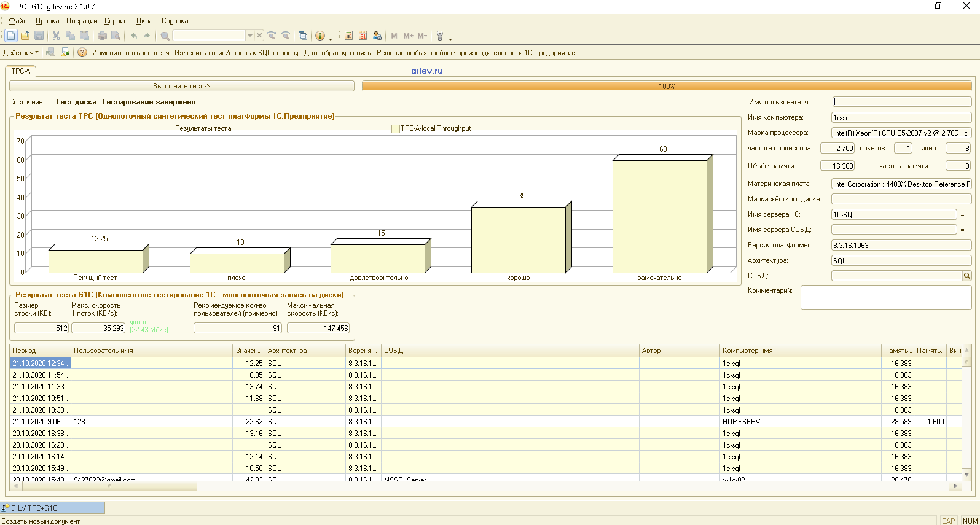Image resolution: width=980 pixels, height=525 pixels.
Task: Click the СУБД field lookup button
Action: point(966,276)
